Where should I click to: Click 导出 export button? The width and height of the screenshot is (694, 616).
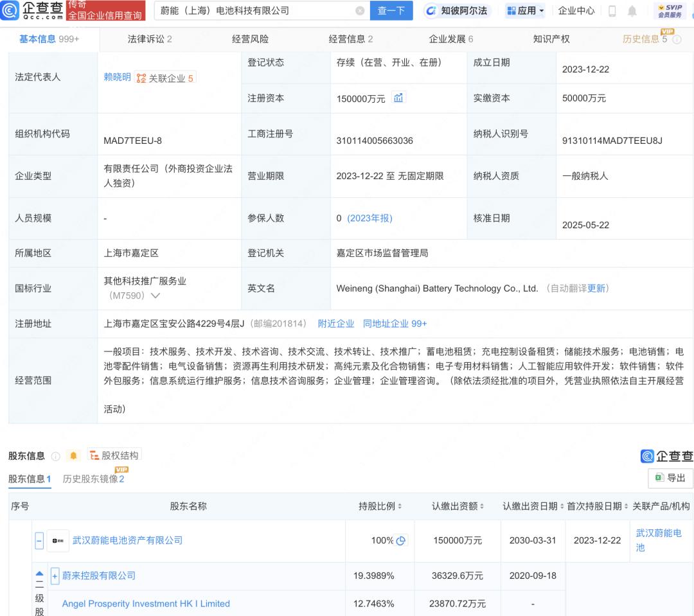click(x=670, y=478)
